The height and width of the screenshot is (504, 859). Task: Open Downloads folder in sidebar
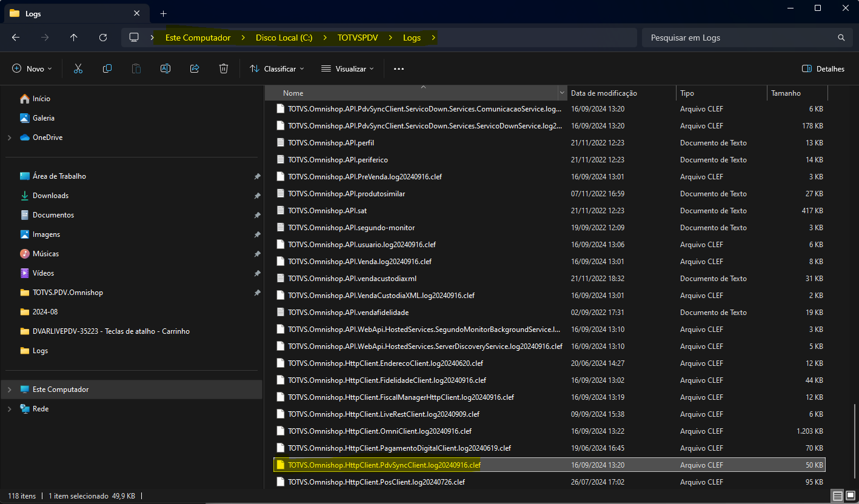50,196
